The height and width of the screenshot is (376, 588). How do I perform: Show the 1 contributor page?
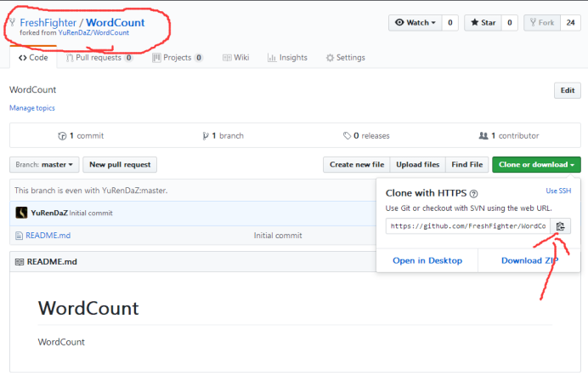pyautogui.click(x=509, y=136)
